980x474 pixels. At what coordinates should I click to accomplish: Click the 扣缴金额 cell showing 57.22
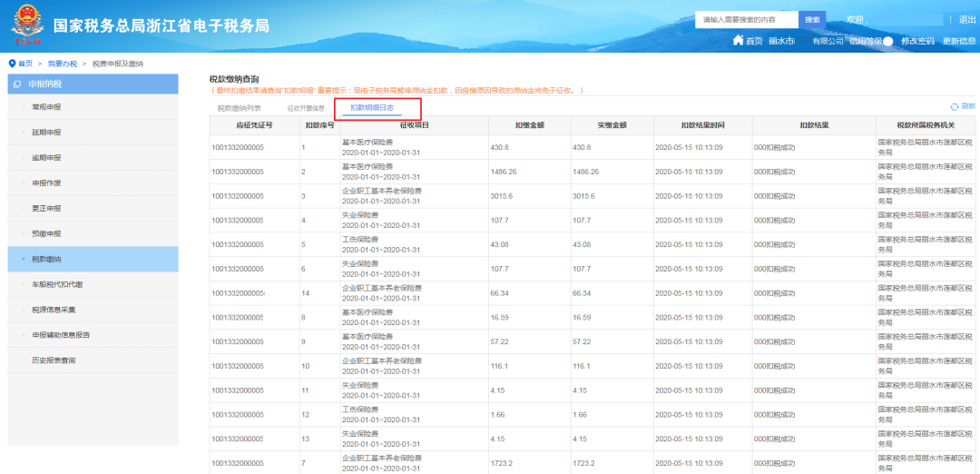(529, 341)
